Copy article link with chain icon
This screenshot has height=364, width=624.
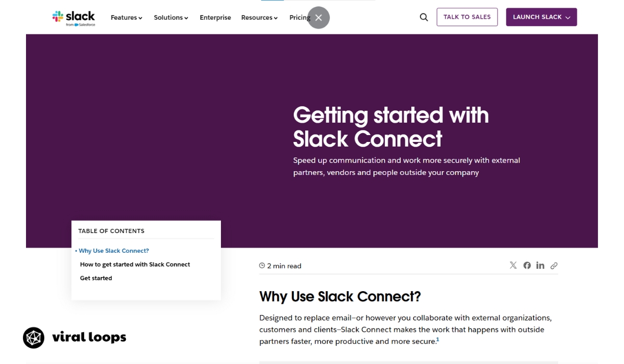click(x=554, y=265)
